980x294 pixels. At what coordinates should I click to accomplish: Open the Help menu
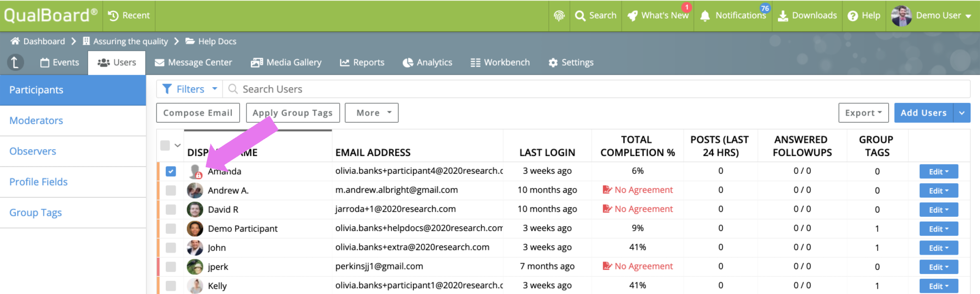(864, 16)
